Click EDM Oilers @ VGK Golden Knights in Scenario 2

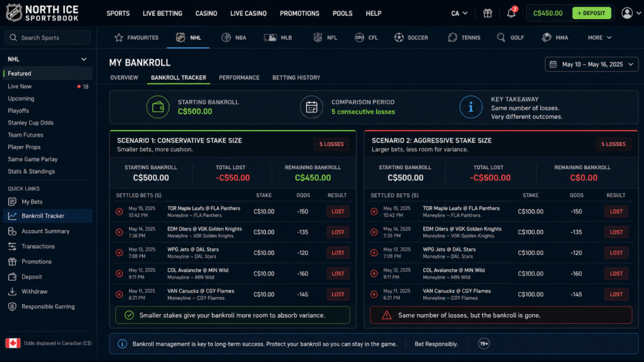462,229
